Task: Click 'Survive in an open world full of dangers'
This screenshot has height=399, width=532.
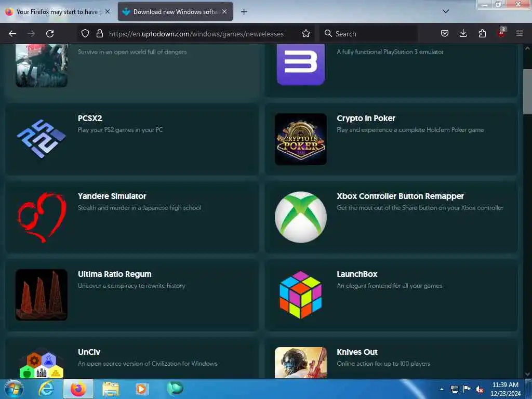Action: 132,52
